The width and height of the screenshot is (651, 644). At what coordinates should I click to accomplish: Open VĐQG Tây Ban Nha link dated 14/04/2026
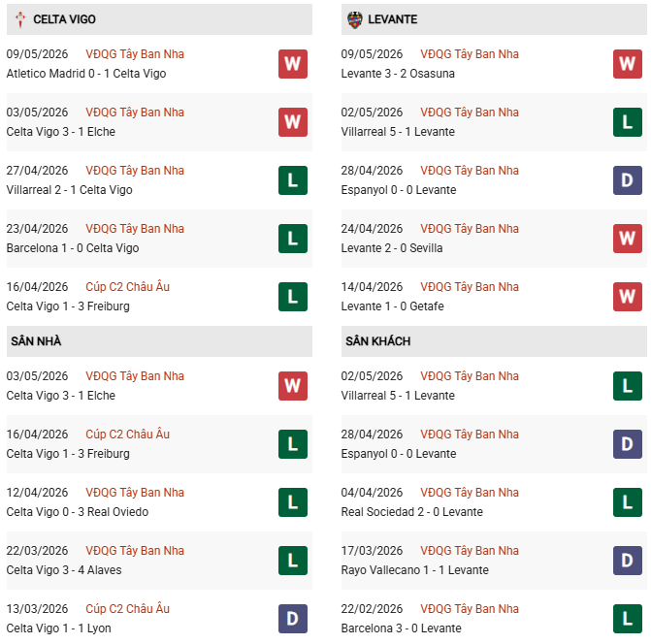[x=470, y=287]
